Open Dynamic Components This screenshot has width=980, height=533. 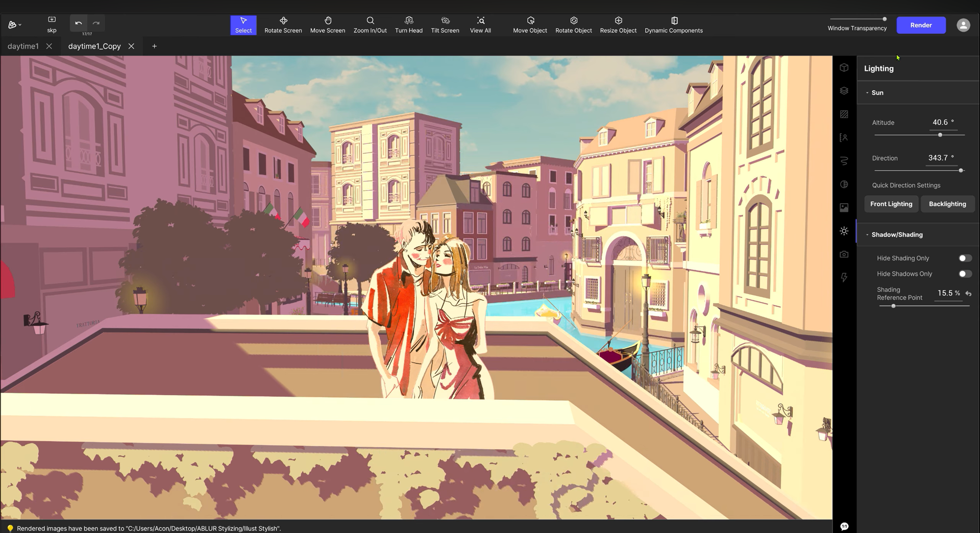673,25
